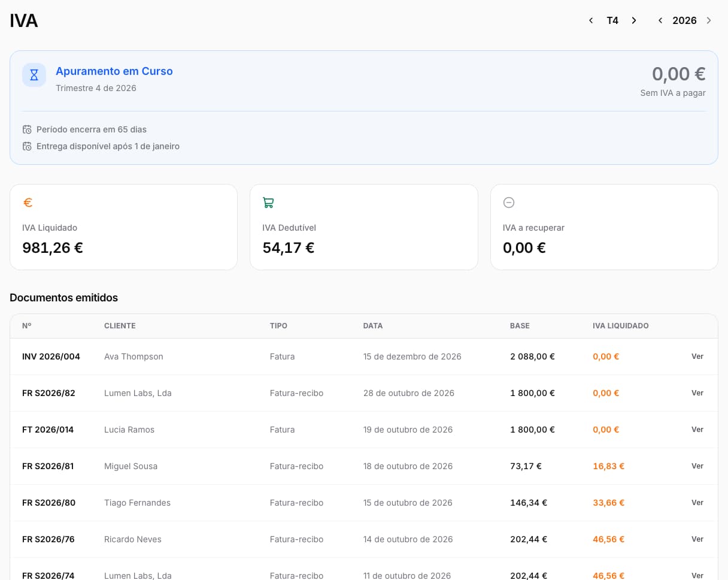728x580 pixels.
Task: Click the IVA LIQUIDADO column header
Action: 621,326
